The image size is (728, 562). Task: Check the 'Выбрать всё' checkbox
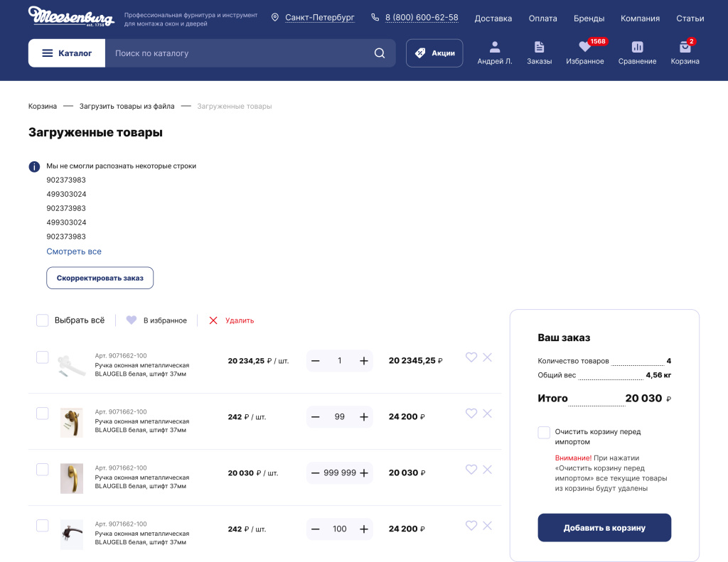click(x=43, y=320)
